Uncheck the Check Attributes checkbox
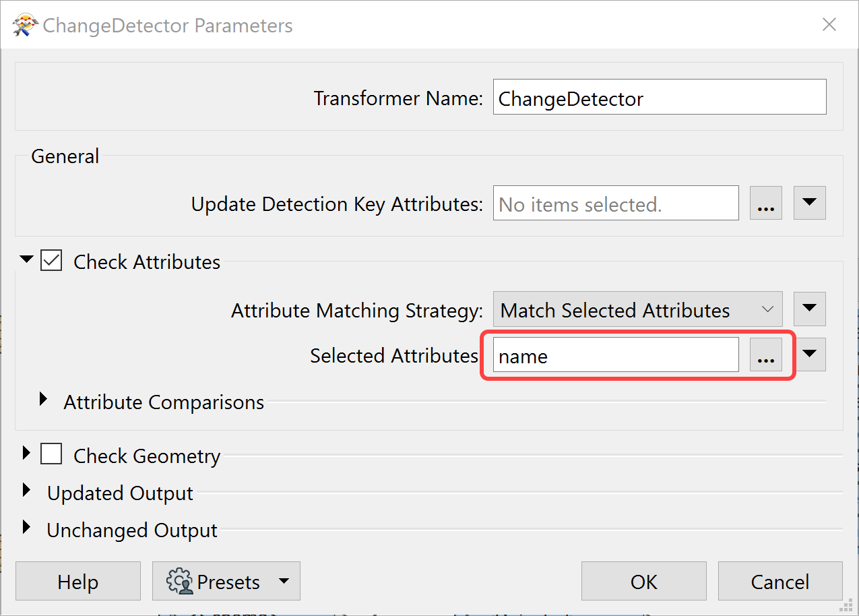This screenshot has height=616, width=859. click(51, 261)
